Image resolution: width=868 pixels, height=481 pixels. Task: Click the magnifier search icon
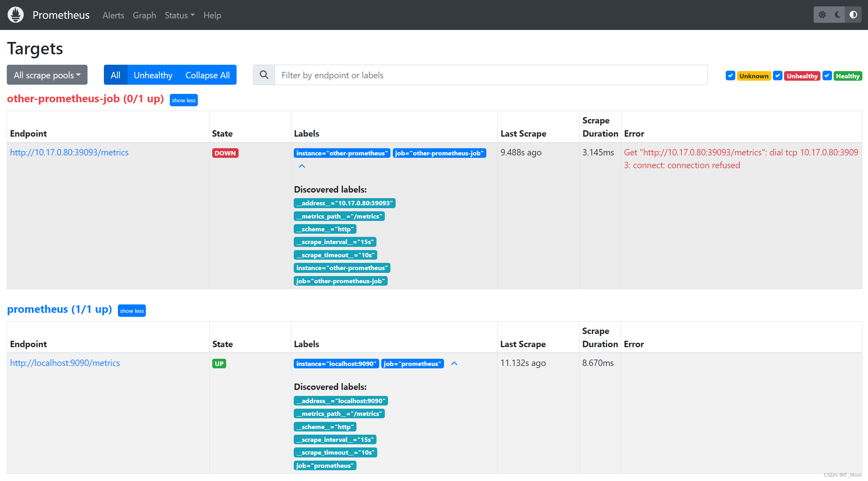pos(264,75)
